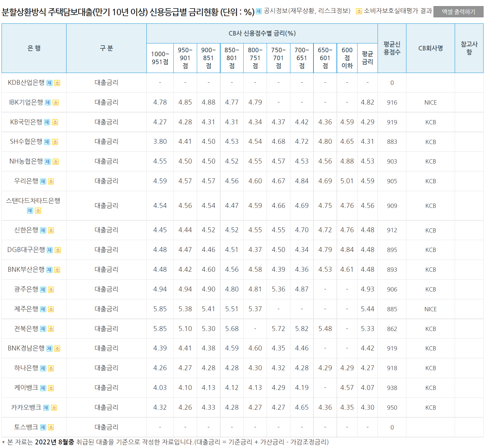
Task: Open 토스뱅크 소 consumer protection icon
Action: point(51,427)
